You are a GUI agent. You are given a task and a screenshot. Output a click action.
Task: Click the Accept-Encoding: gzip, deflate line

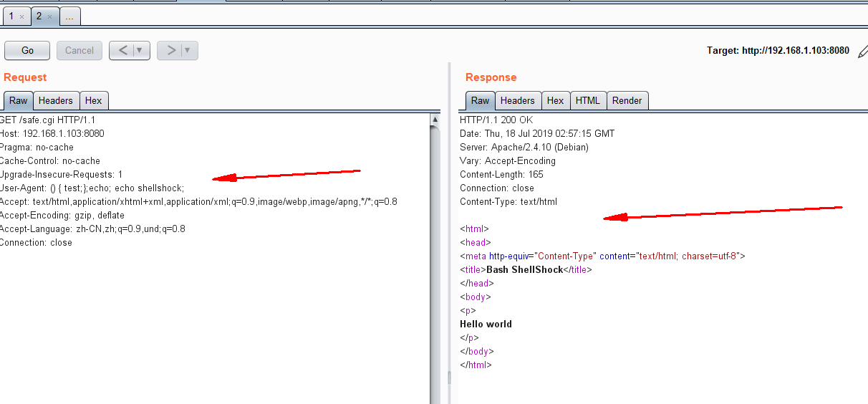pyautogui.click(x=62, y=216)
